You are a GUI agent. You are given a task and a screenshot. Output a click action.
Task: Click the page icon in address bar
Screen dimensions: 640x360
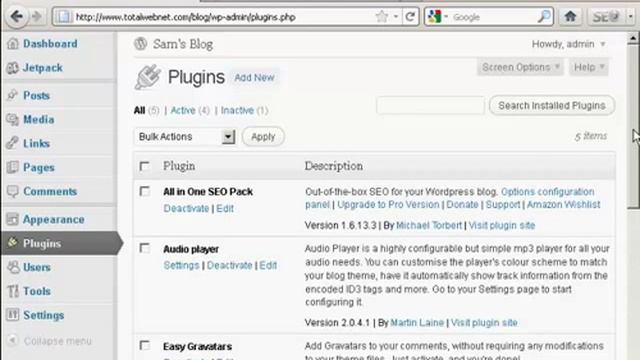[64, 17]
